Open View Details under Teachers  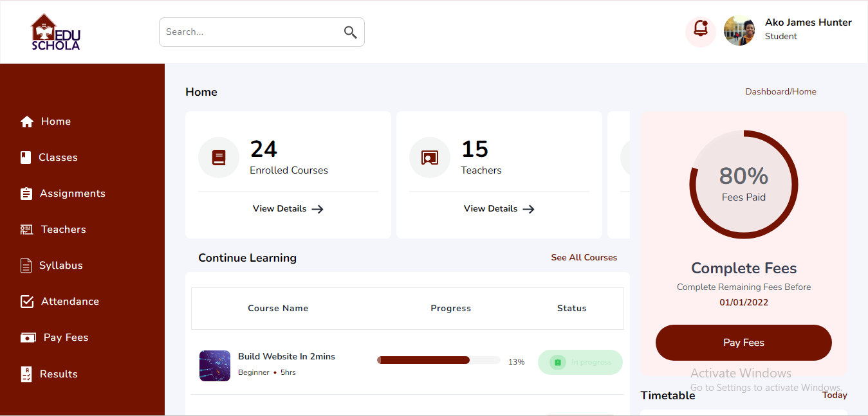pos(499,209)
